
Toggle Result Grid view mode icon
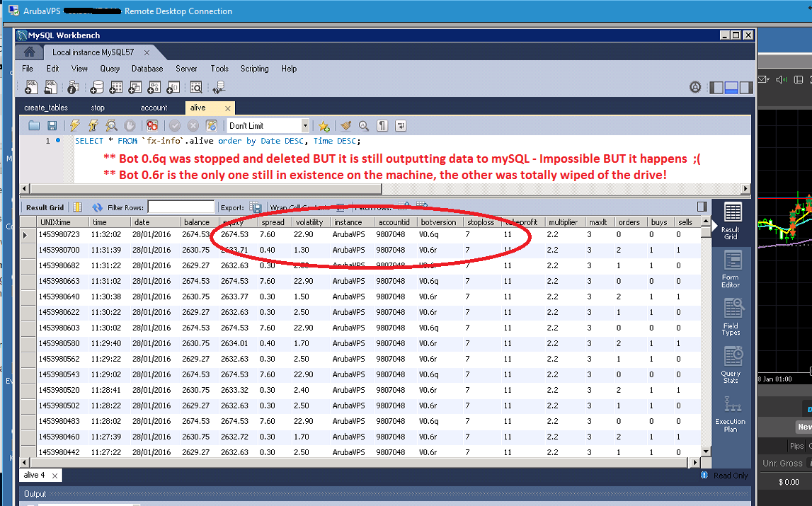(78, 207)
